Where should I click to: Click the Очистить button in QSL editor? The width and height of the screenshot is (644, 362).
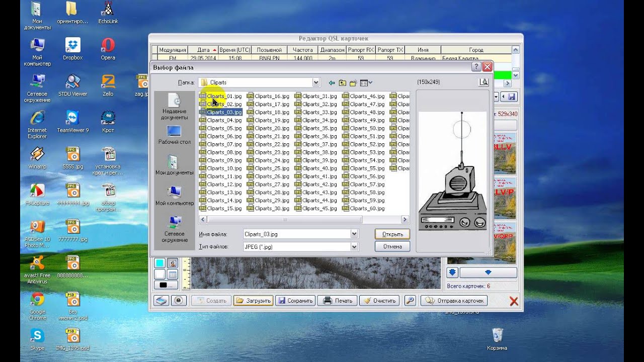coord(380,301)
